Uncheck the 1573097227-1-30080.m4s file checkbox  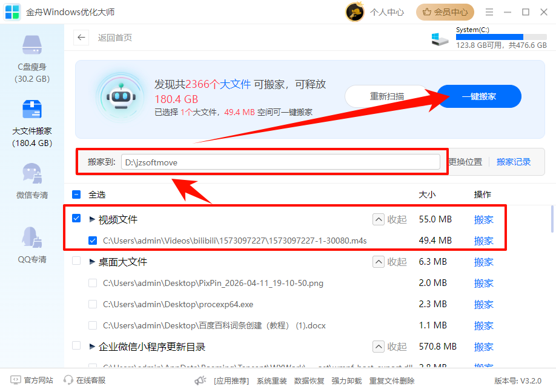pyautogui.click(x=93, y=241)
